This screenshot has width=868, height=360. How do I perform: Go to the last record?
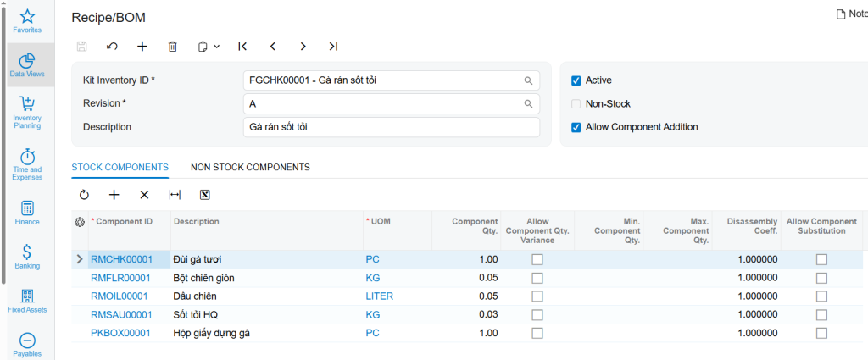click(332, 47)
